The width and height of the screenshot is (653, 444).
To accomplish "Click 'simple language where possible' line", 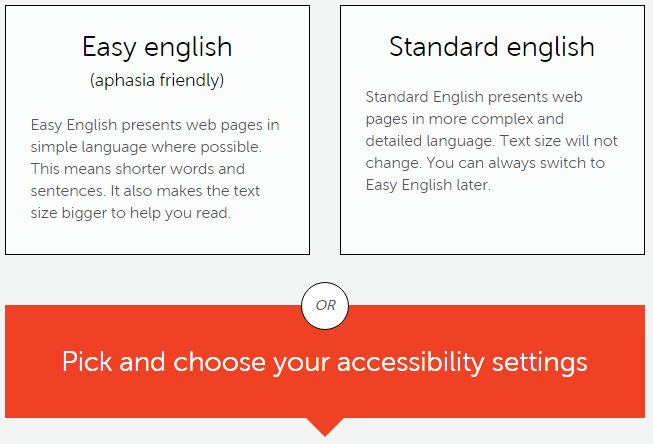I will [x=146, y=147].
